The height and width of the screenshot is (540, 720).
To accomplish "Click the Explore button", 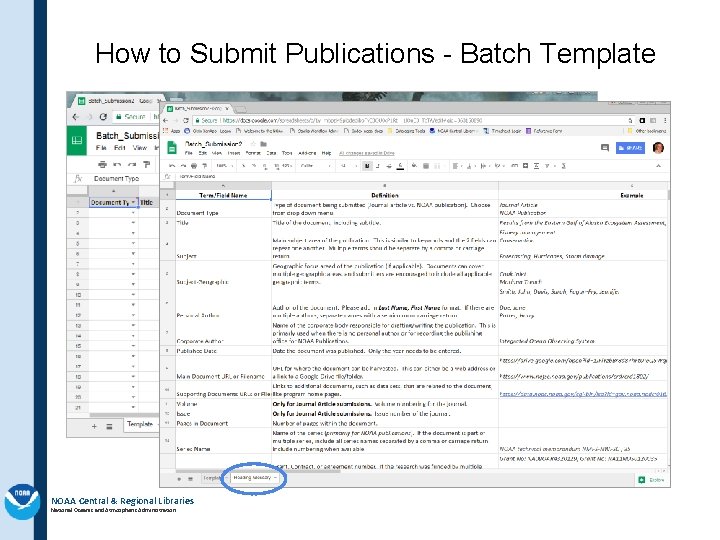I will pyautogui.click(x=652, y=480).
